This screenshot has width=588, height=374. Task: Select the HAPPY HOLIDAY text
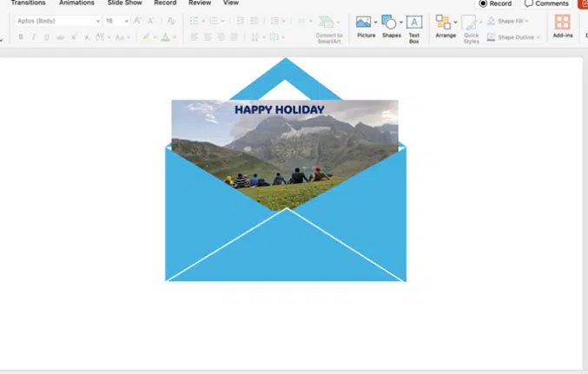tap(280, 110)
